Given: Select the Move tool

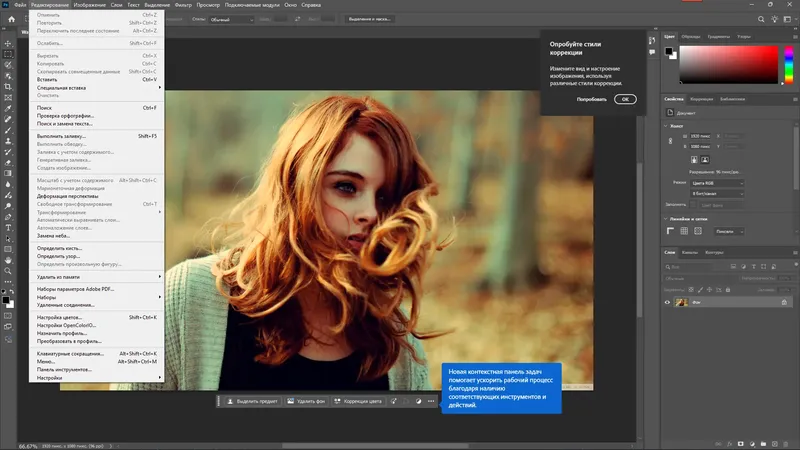Looking at the screenshot, I should pos(7,42).
